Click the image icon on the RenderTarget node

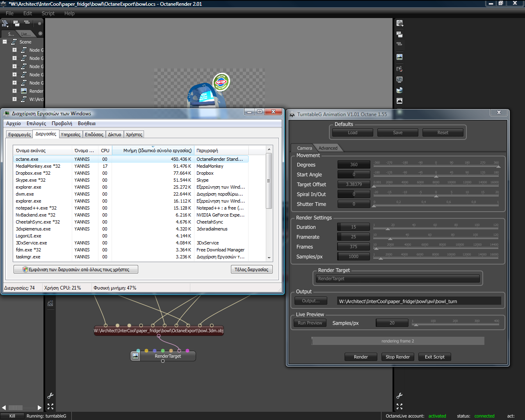pyautogui.click(x=135, y=356)
